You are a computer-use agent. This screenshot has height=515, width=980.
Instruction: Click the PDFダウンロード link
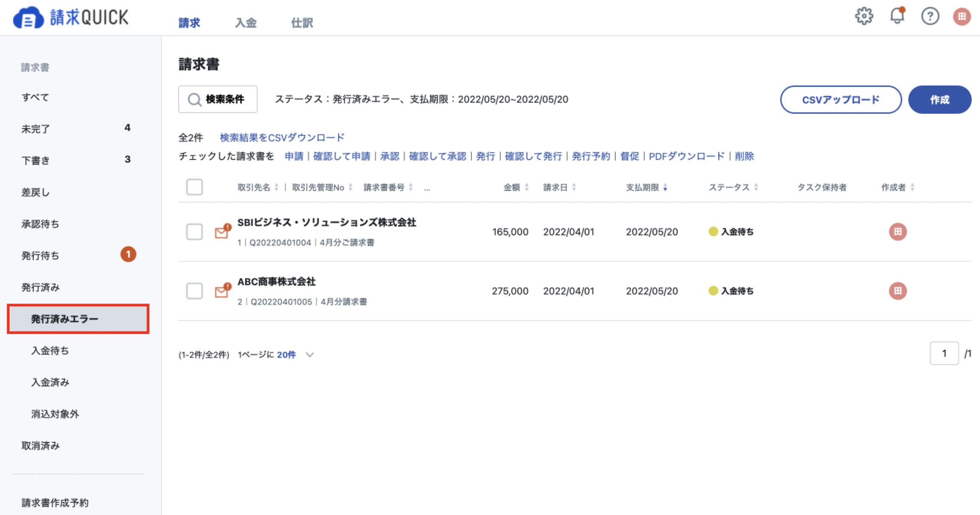click(687, 156)
